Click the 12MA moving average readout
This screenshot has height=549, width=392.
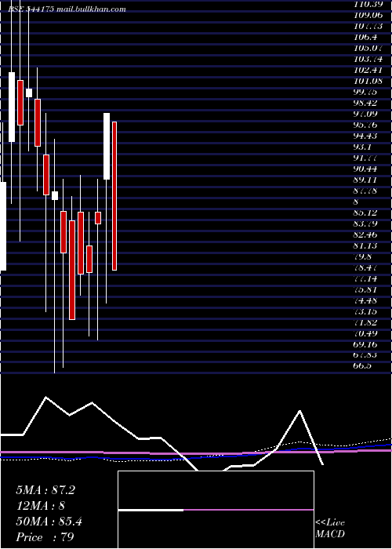click(41, 506)
